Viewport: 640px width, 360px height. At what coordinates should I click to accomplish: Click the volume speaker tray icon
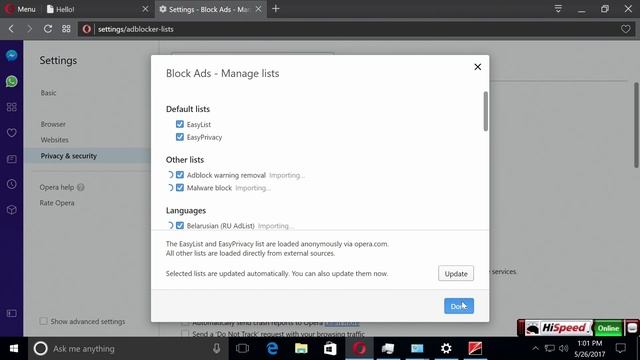(x=564, y=349)
